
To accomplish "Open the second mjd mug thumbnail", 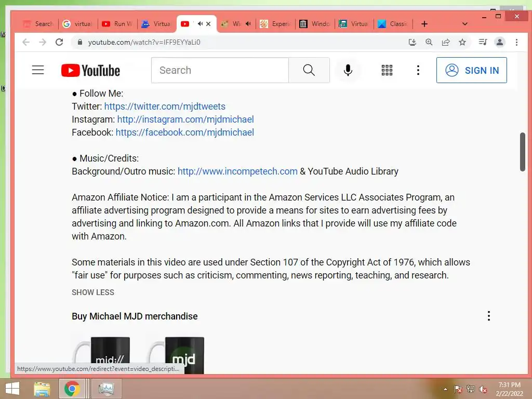I will [x=177, y=355].
